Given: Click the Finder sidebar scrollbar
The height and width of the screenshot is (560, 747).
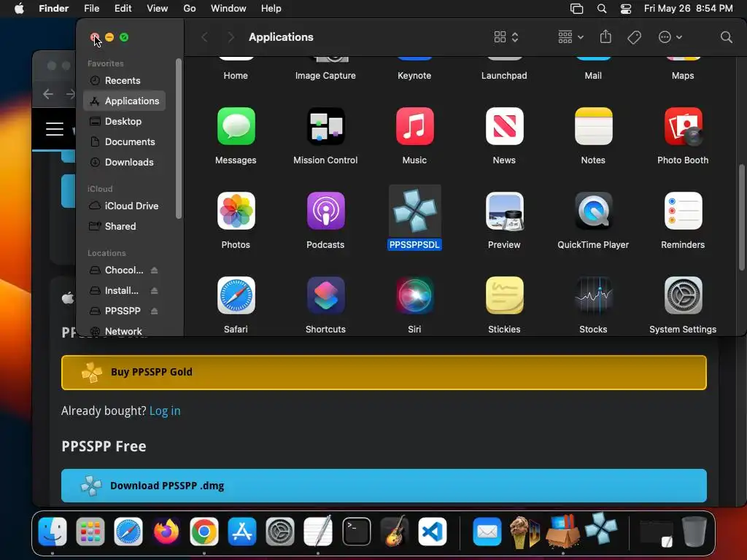Looking at the screenshot, I should coord(179,138).
